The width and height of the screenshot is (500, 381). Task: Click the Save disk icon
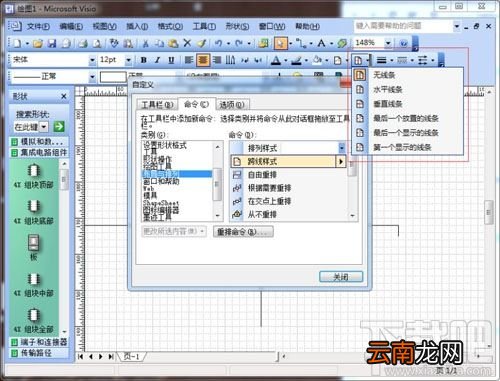point(52,43)
